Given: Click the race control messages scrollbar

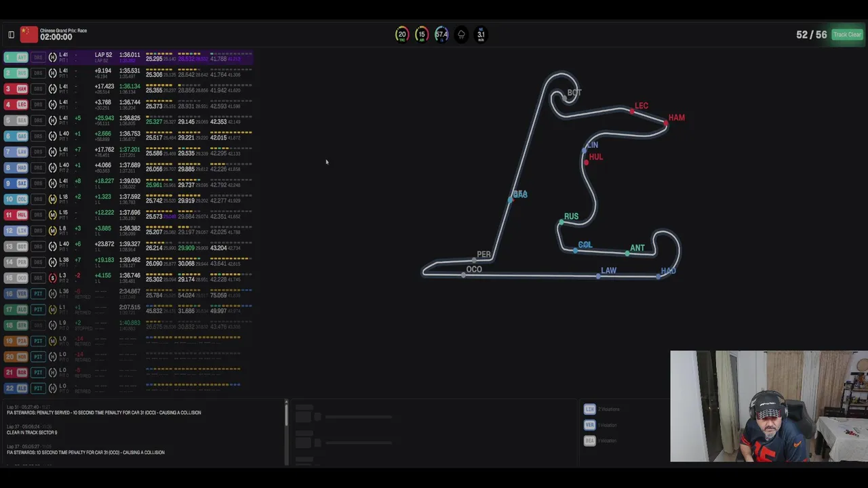Looking at the screenshot, I should [286, 413].
